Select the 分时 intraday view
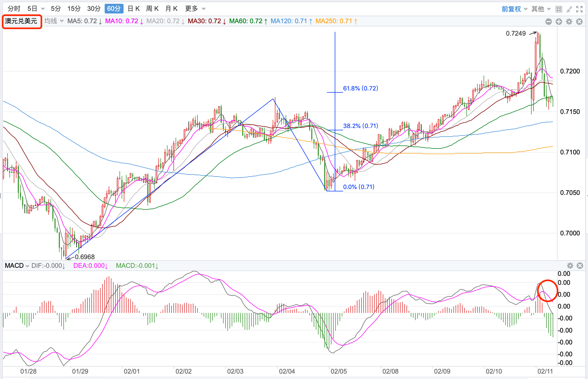The height and width of the screenshot is (379, 588). [x=14, y=9]
